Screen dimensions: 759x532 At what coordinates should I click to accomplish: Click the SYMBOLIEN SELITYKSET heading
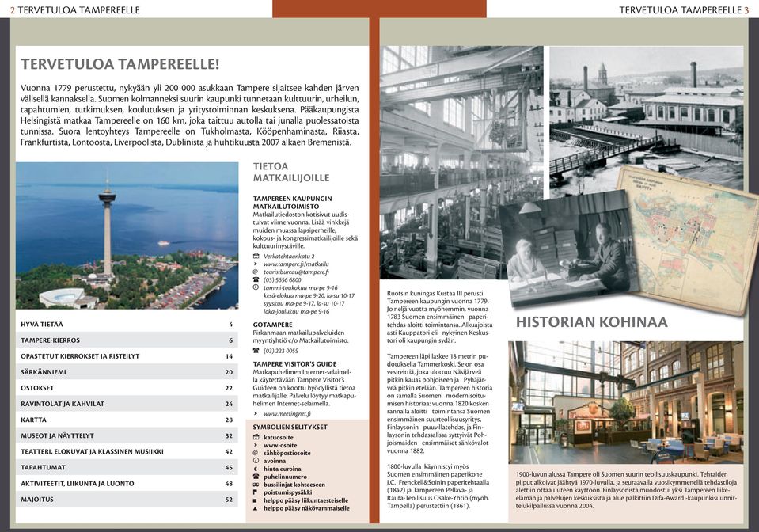pos(290,427)
